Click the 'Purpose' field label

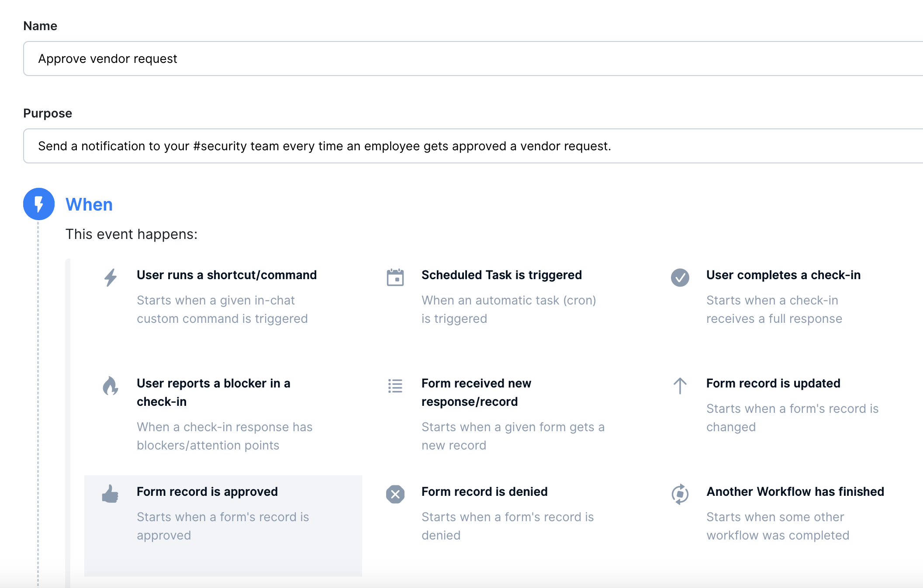point(48,113)
